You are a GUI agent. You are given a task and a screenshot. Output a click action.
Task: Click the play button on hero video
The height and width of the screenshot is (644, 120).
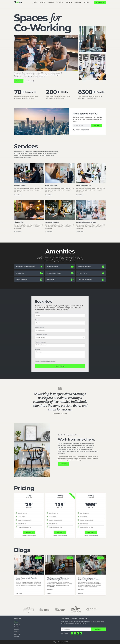[x=46, y=52]
